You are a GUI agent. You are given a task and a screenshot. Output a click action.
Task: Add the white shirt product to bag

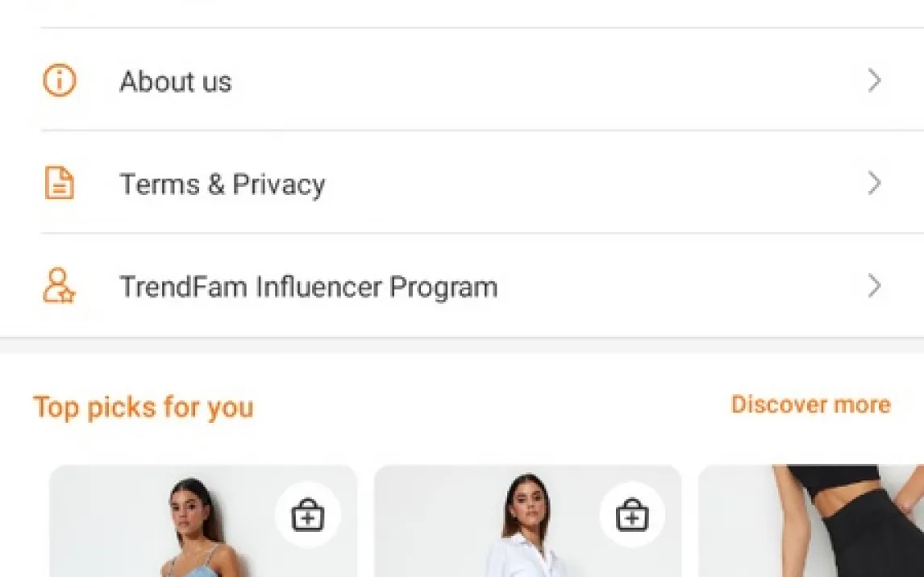pos(632,514)
